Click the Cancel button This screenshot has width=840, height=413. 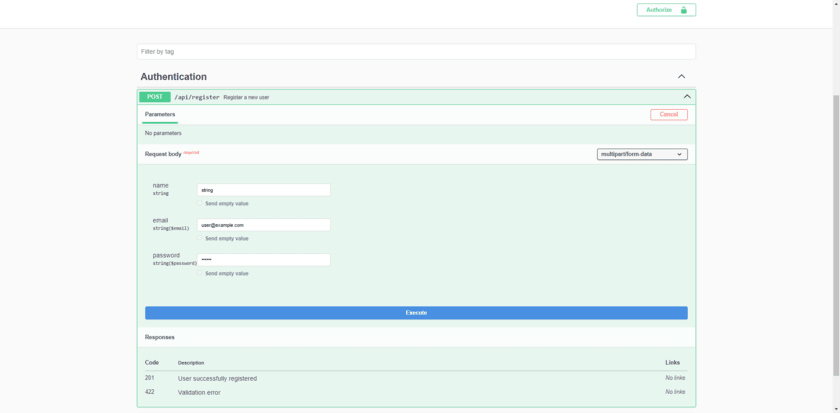click(x=669, y=115)
